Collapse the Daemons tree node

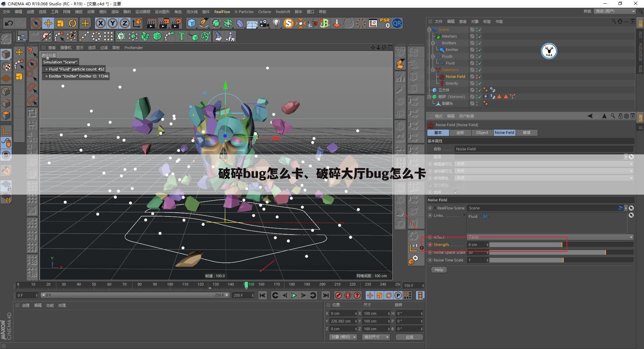[x=433, y=70]
